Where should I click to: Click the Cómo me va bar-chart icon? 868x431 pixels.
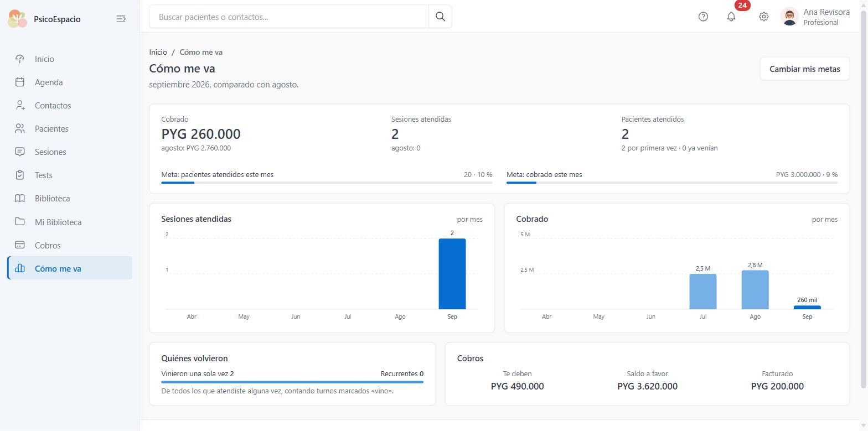click(20, 268)
